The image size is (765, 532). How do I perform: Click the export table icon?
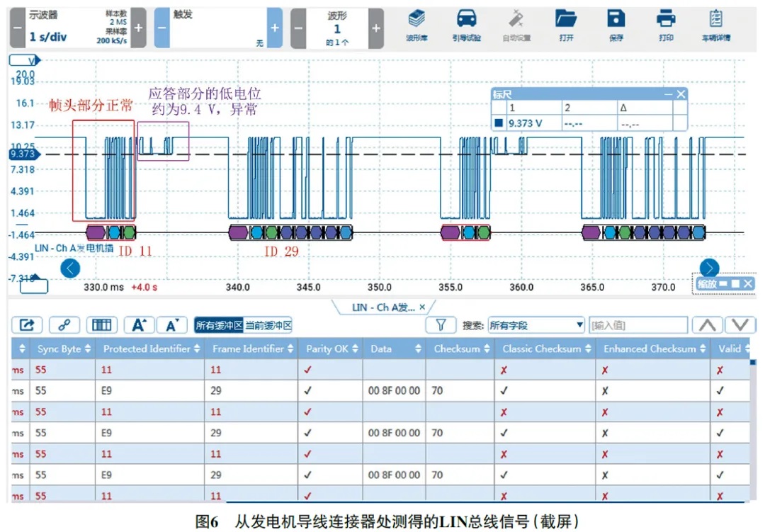27,325
